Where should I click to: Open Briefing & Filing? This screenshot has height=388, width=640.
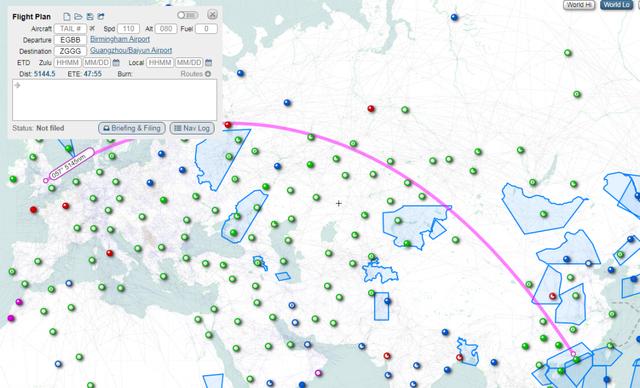point(132,128)
